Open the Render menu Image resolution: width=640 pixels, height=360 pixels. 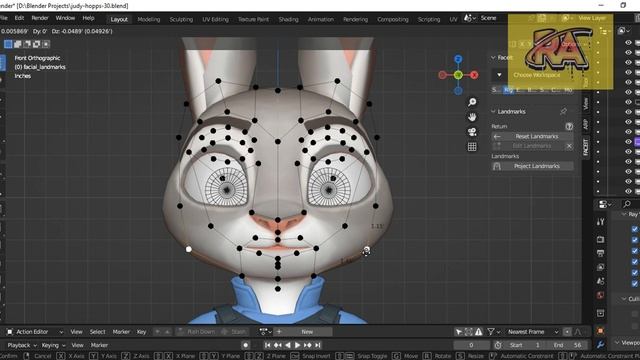tap(40, 18)
